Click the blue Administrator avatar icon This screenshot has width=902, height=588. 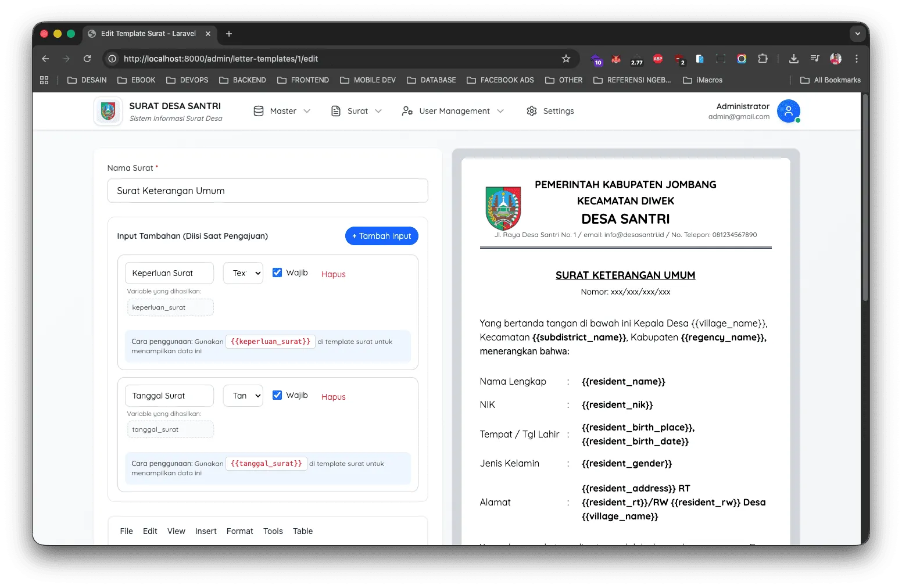pos(788,111)
